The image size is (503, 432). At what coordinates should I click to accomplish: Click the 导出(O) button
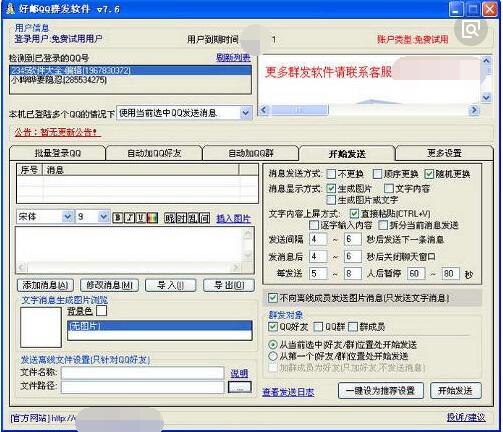(229, 285)
